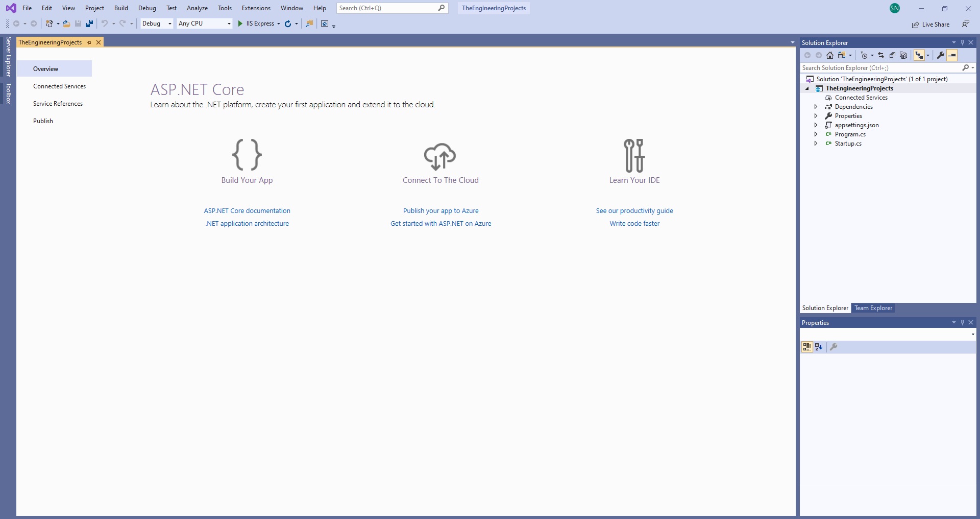Expand the Program.cs node

[816, 134]
